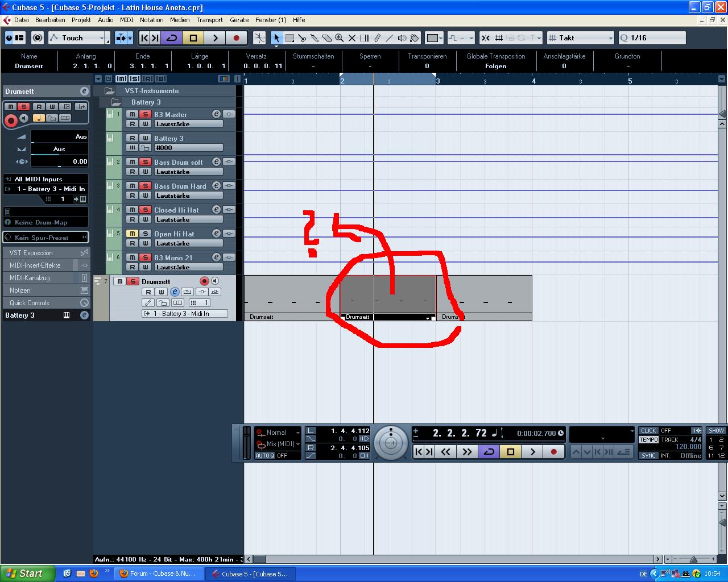Collapse the VST-Instrumente folder
The width and height of the screenshot is (728, 582).
109,91
